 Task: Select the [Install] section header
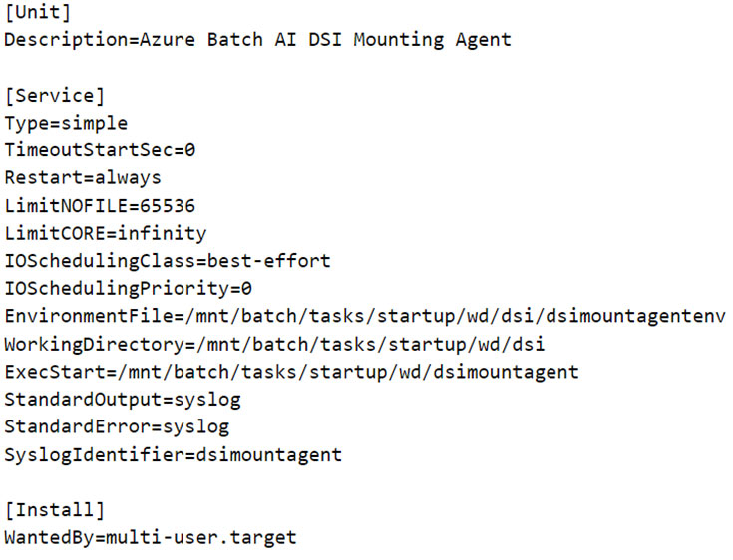(54, 510)
